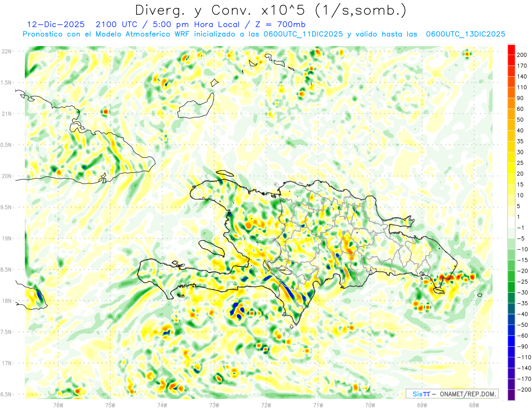This screenshot has height=411, width=532.
Task: Click the colorbar label '-140'
Action: pyautogui.click(x=525, y=368)
